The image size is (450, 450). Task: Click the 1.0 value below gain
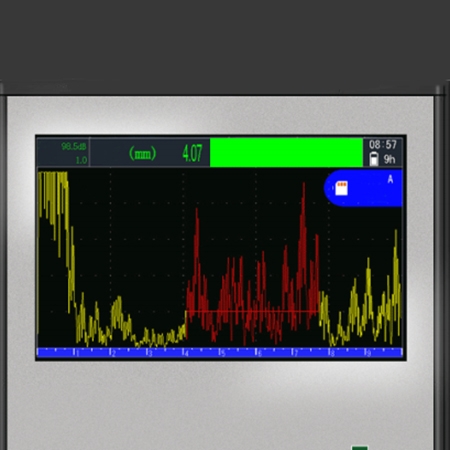(x=81, y=160)
